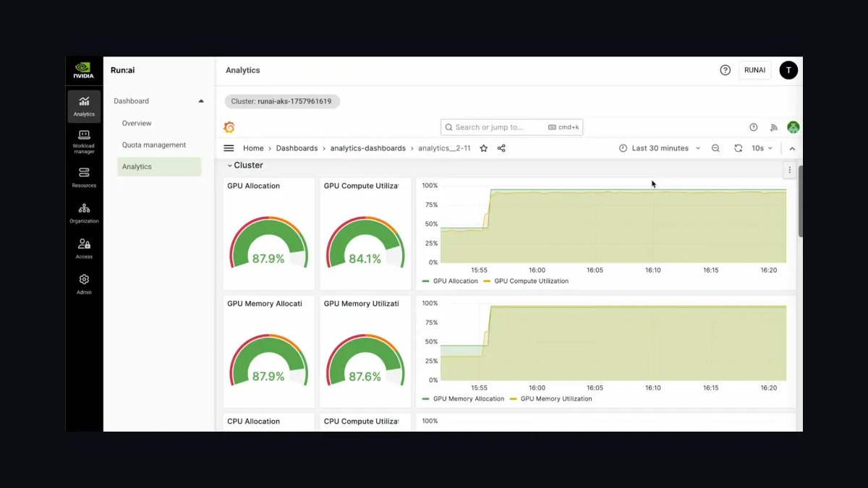The width and height of the screenshot is (868, 488).
Task: Click the GPU Memory Utilization gauge title
Action: 361,304
